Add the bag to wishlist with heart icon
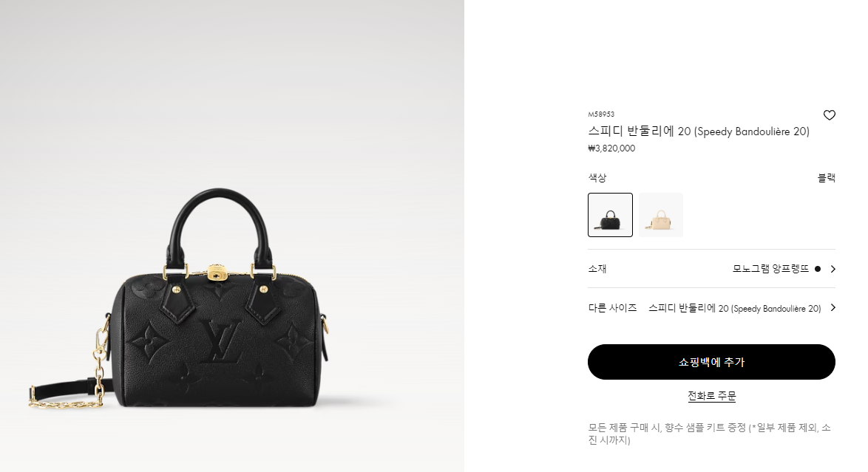Viewport: 868px width, 472px height. pos(829,115)
